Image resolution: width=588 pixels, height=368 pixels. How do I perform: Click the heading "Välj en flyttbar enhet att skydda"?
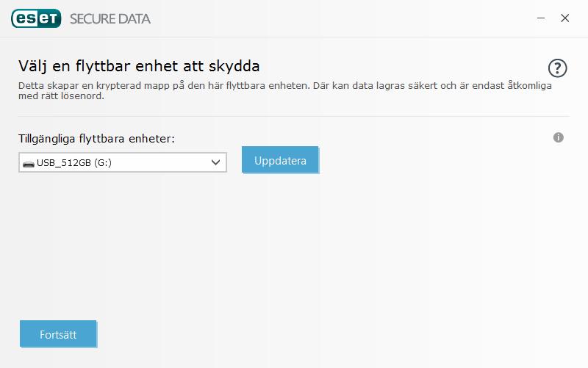(139, 67)
